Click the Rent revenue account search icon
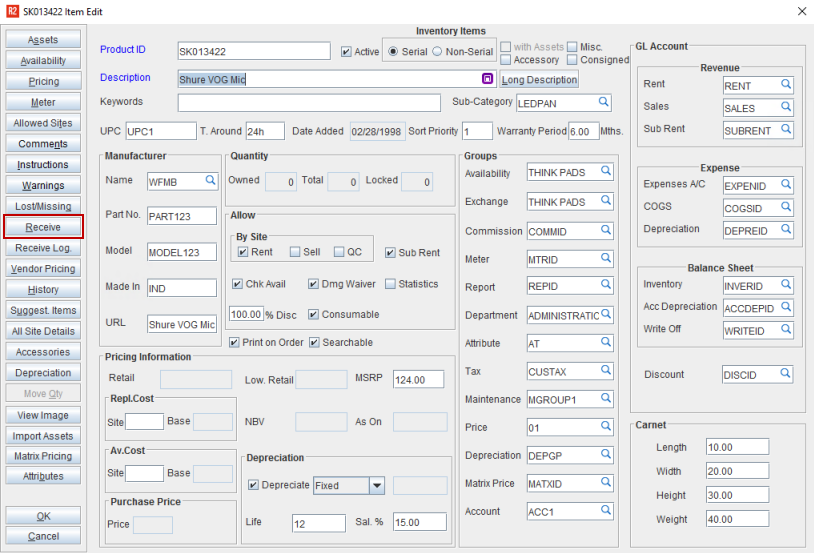Viewport: 814px width, 553px height. (786, 85)
